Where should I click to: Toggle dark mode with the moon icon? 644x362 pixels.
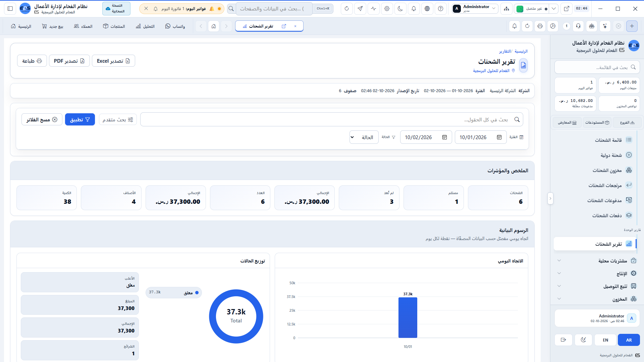click(400, 9)
